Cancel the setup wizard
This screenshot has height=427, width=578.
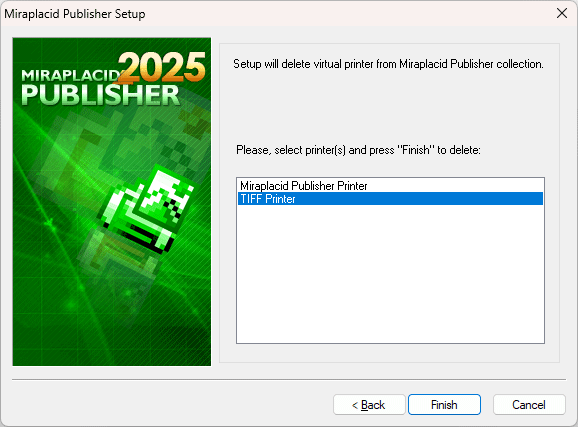[529, 405]
